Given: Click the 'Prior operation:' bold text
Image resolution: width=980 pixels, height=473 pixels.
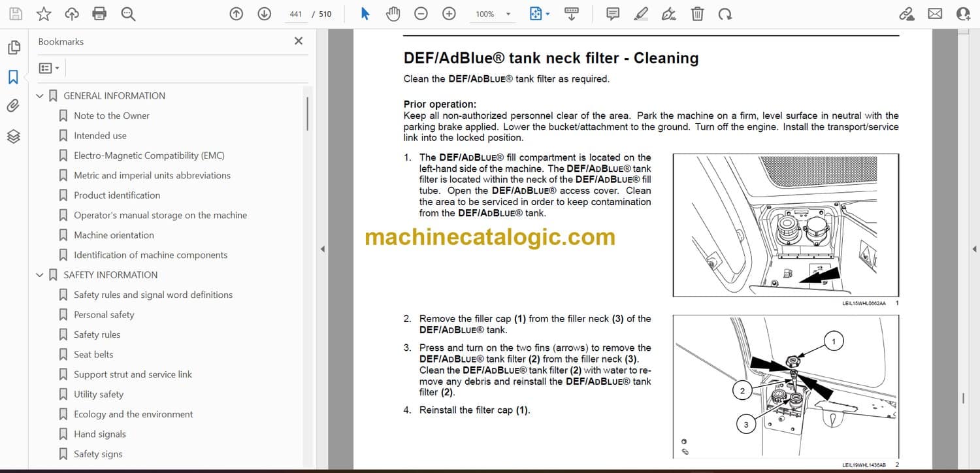Looking at the screenshot, I should [x=440, y=105].
